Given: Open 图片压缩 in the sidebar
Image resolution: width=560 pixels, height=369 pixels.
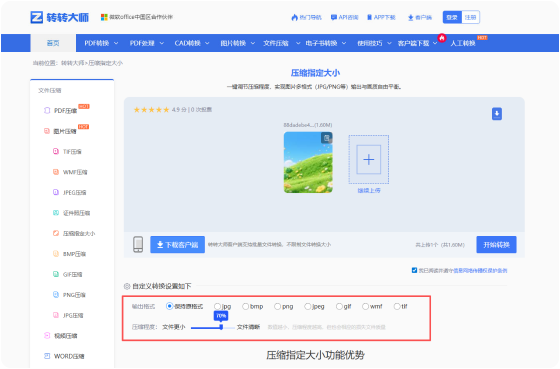Looking at the screenshot, I should pyautogui.click(x=65, y=131).
